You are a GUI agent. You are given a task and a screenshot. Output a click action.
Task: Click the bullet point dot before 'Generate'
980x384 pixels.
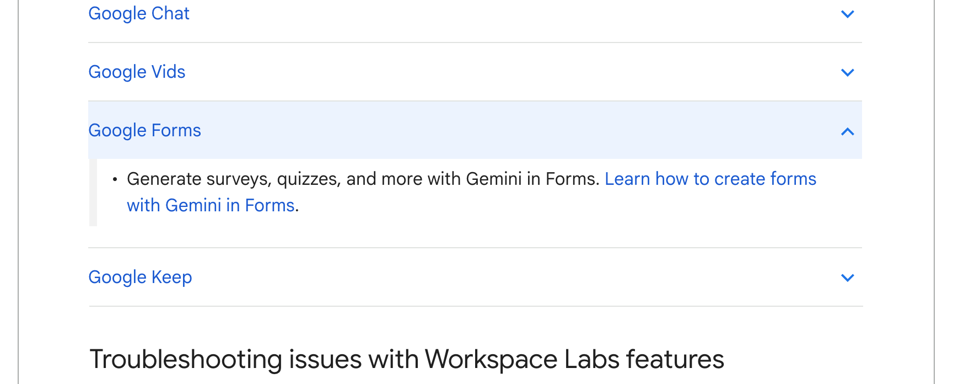115,179
